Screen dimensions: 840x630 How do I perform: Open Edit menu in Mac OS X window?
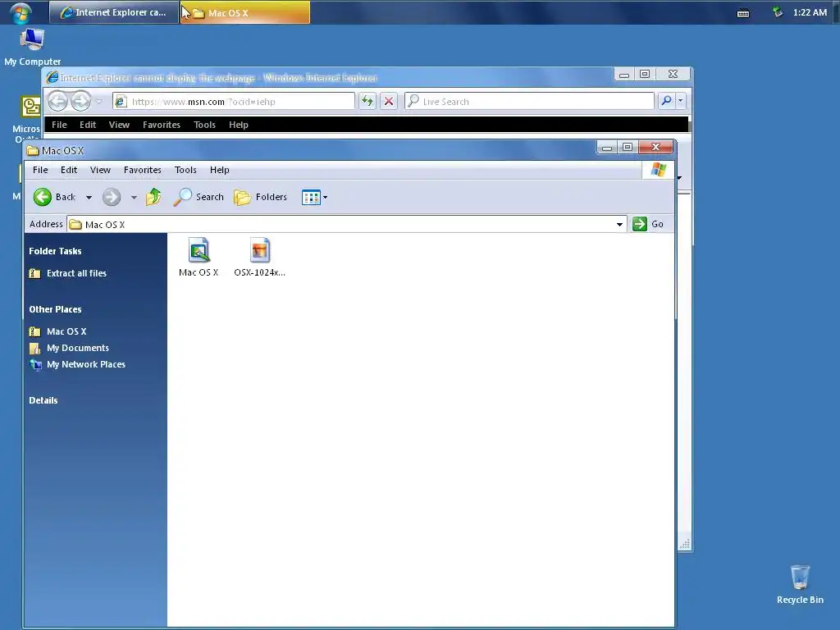[69, 170]
